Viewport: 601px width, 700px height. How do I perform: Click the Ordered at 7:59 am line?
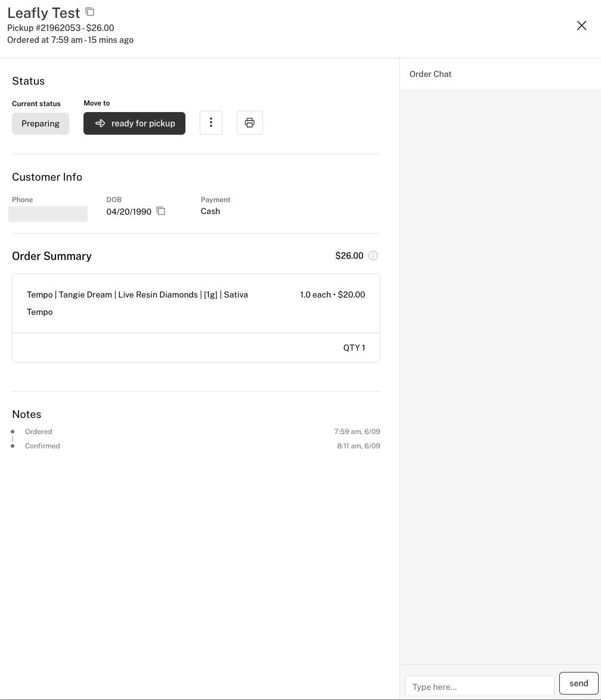70,40
